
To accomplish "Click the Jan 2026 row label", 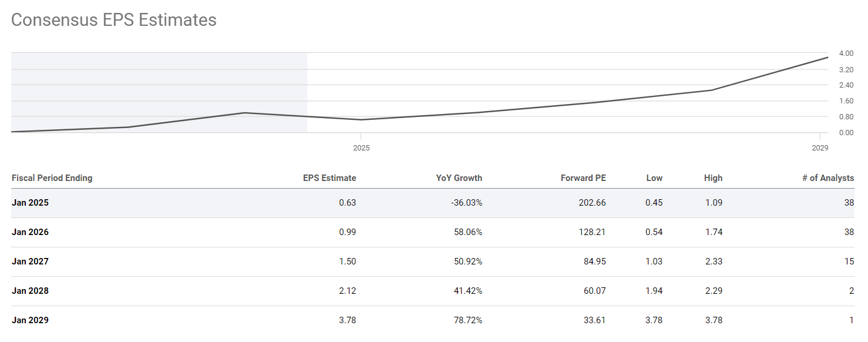I will click(30, 232).
